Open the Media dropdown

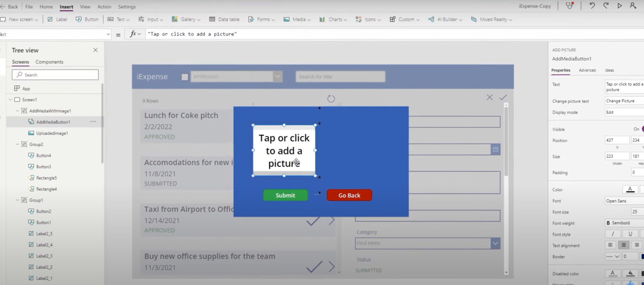(x=297, y=19)
